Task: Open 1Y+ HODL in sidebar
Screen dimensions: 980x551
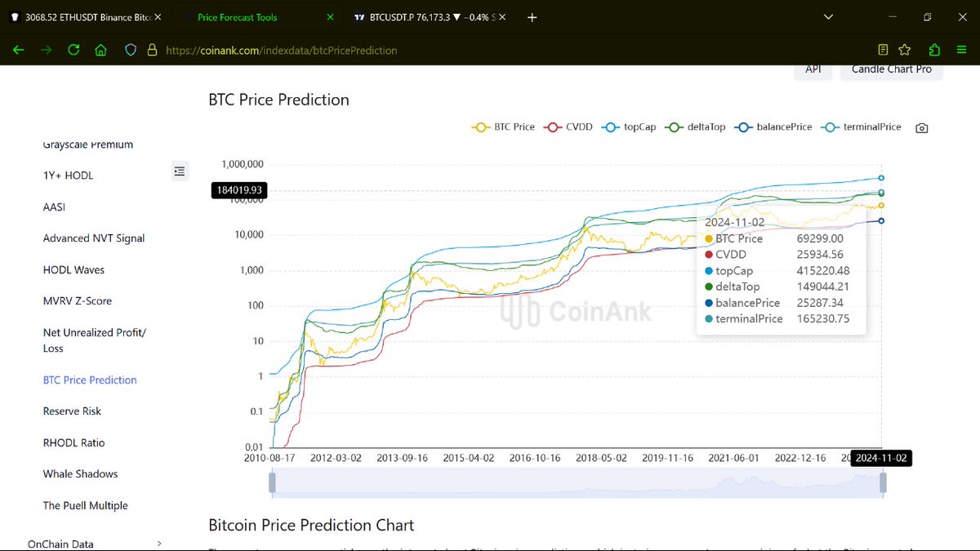Action: (x=68, y=176)
